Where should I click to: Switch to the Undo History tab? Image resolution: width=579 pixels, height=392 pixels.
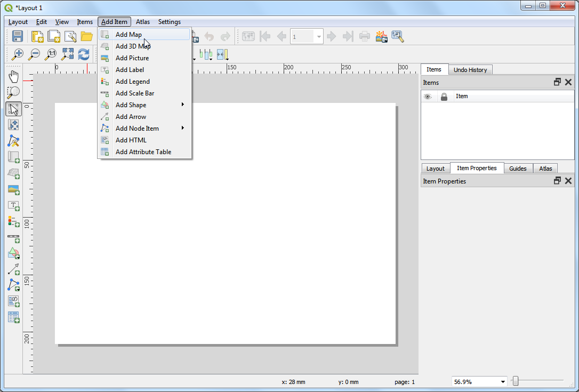click(470, 70)
